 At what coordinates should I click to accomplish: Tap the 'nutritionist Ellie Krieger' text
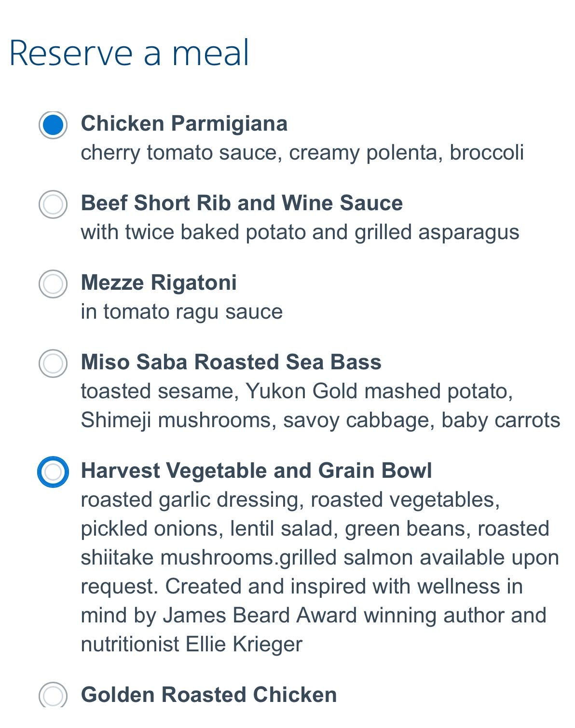[191, 645]
